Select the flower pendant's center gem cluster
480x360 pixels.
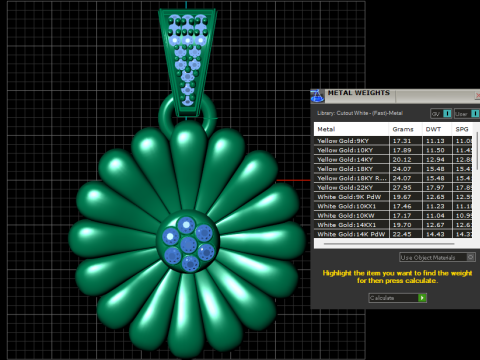[188, 244]
